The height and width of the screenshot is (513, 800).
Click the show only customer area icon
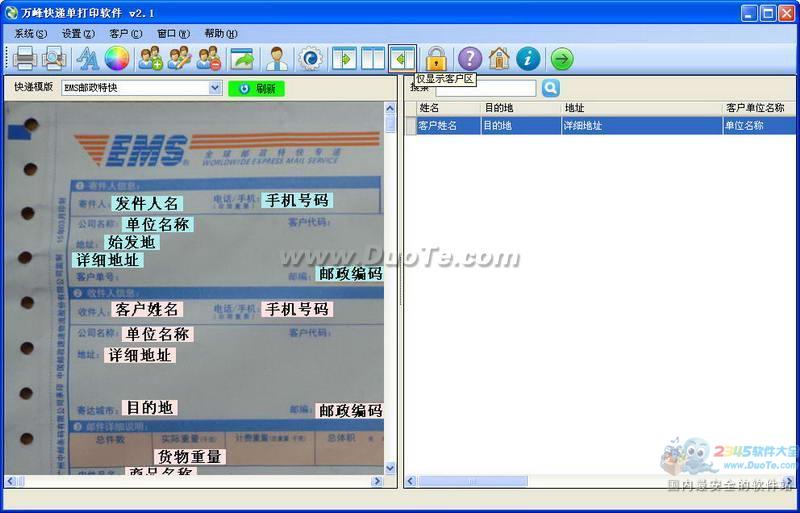[x=403, y=58]
